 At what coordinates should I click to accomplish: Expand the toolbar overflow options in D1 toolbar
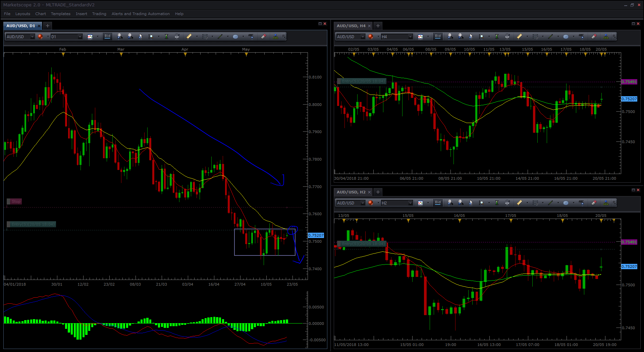284,37
